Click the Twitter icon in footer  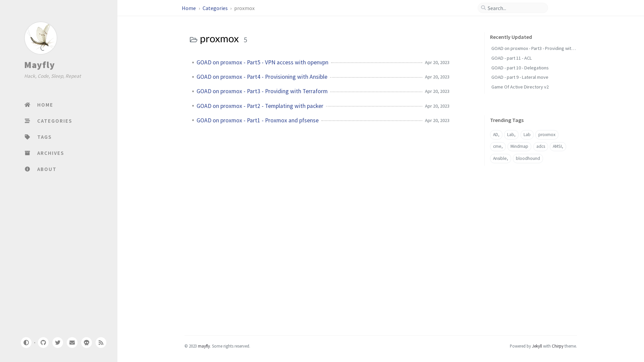point(57,343)
